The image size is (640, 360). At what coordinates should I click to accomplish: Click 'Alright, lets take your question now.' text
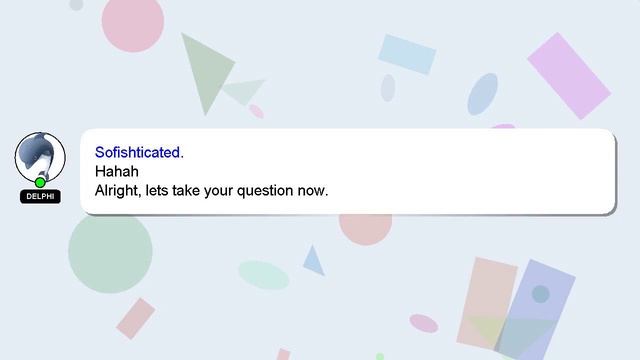click(211, 191)
